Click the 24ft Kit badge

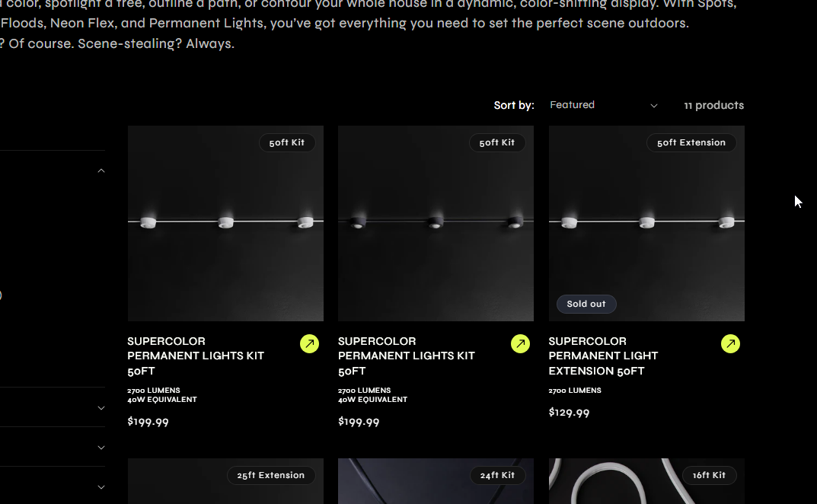pos(497,475)
